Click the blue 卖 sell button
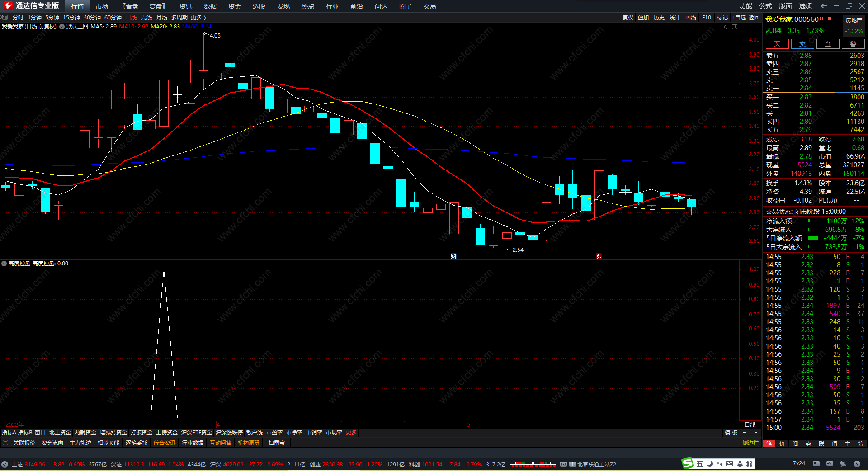This screenshot has width=868, height=471. (802, 44)
